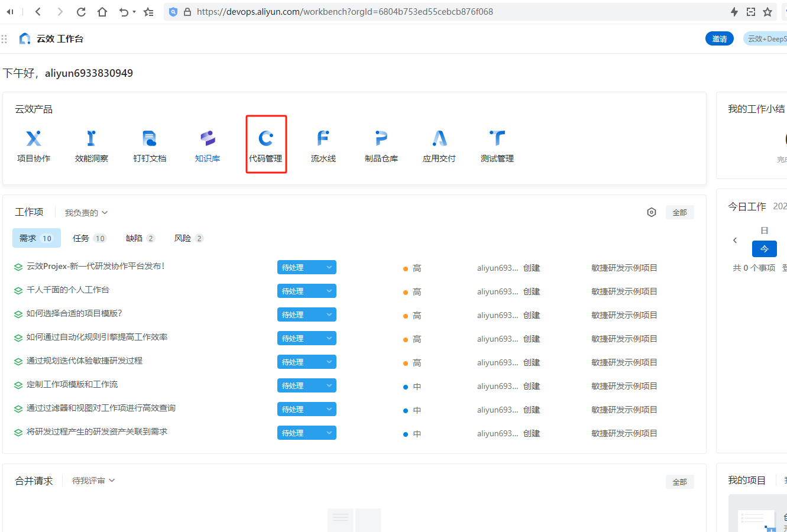
Task: Open work item settings hexagon icon
Action: tap(652, 212)
